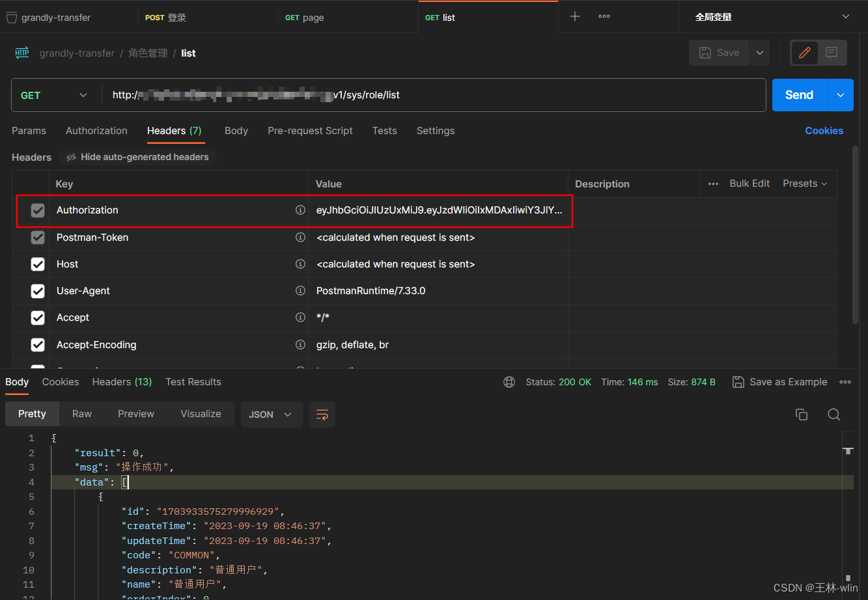Viewport: 868px width, 600px height.
Task: Click the info icon in Host row
Action: tap(300, 264)
